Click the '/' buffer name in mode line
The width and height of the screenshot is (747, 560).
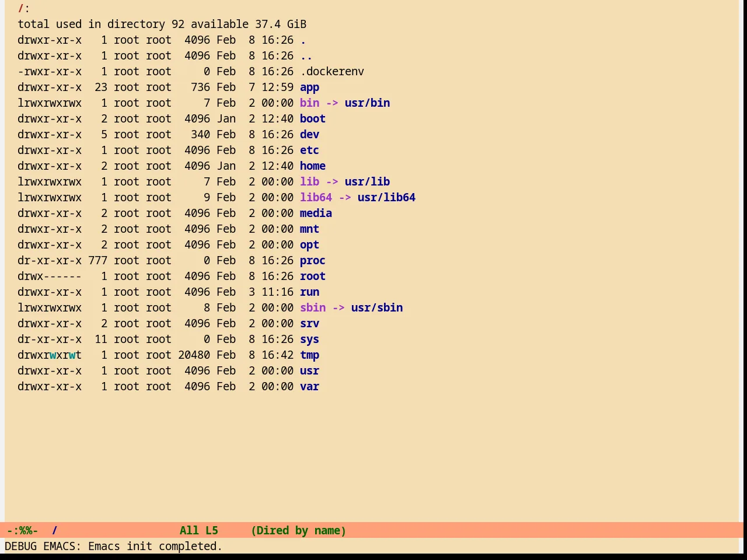click(x=54, y=531)
